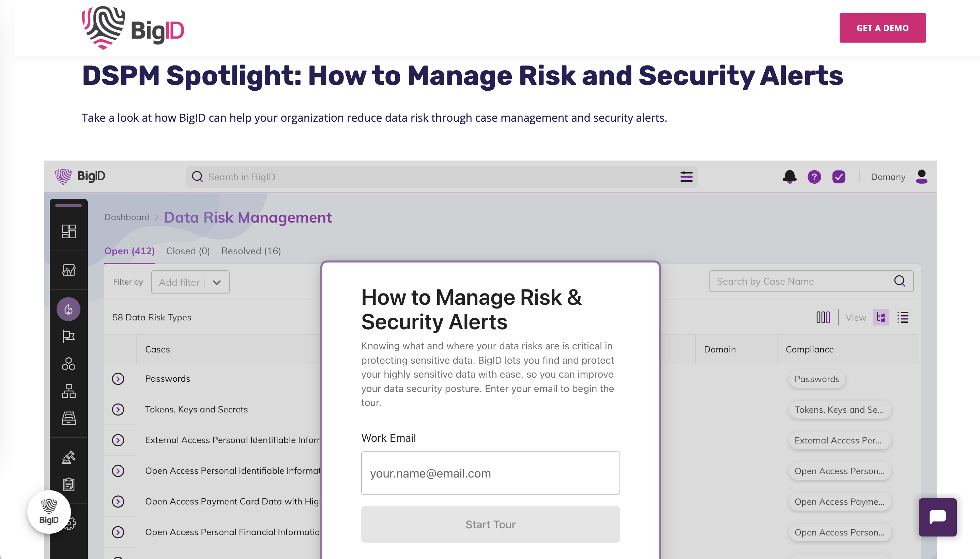Screen dimensions: 980x559
Task: Open the Closed (0) tab
Action: coord(188,251)
